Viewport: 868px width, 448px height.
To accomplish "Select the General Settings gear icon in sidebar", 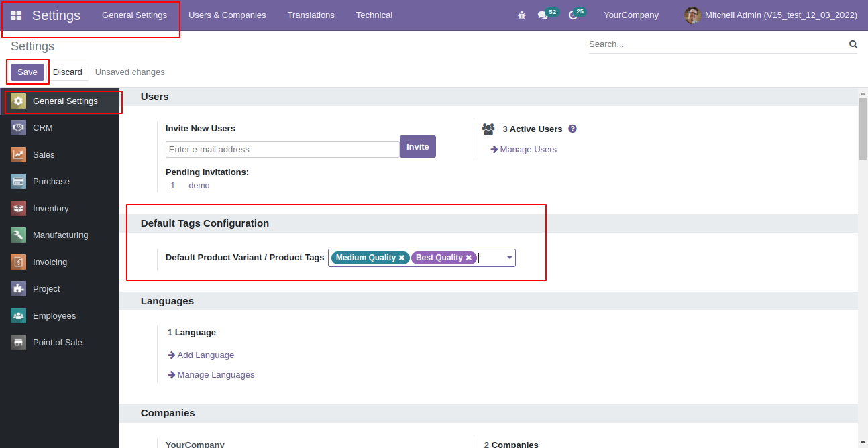I will (x=19, y=101).
